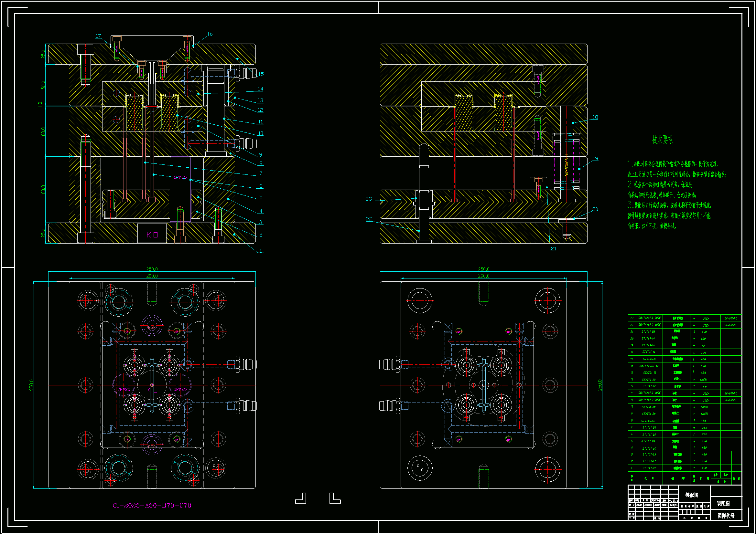Click the left L-shaped section mark at bottom center
Image resolution: width=756 pixels, height=534 pixels.
click(301, 498)
